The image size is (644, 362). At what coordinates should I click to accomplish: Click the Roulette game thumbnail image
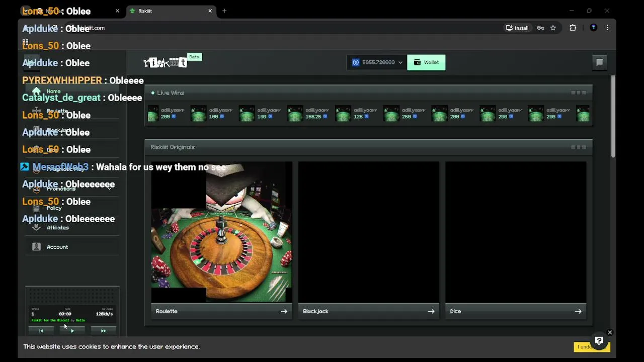tap(221, 232)
